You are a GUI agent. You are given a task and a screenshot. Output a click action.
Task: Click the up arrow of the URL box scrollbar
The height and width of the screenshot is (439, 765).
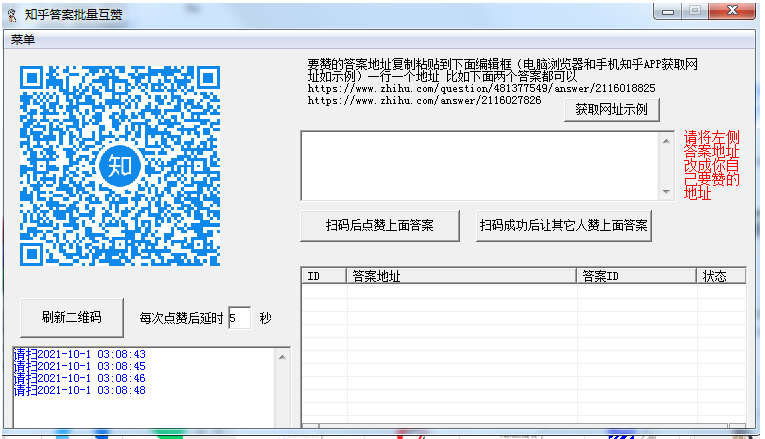tap(666, 139)
